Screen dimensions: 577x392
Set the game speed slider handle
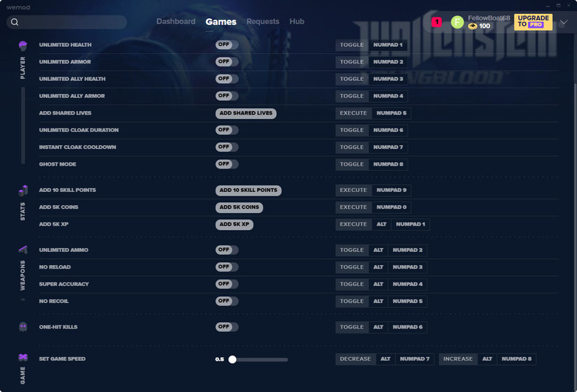pos(232,360)
